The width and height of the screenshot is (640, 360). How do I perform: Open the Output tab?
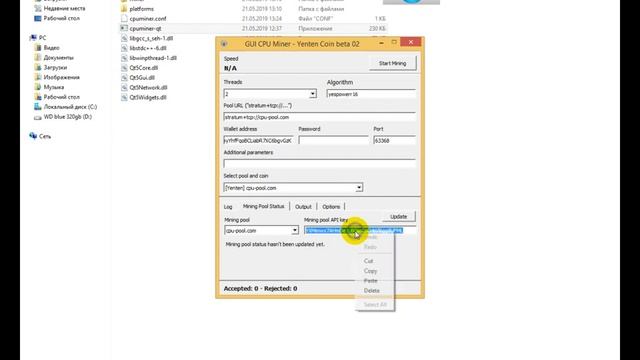tap(303, 207)
